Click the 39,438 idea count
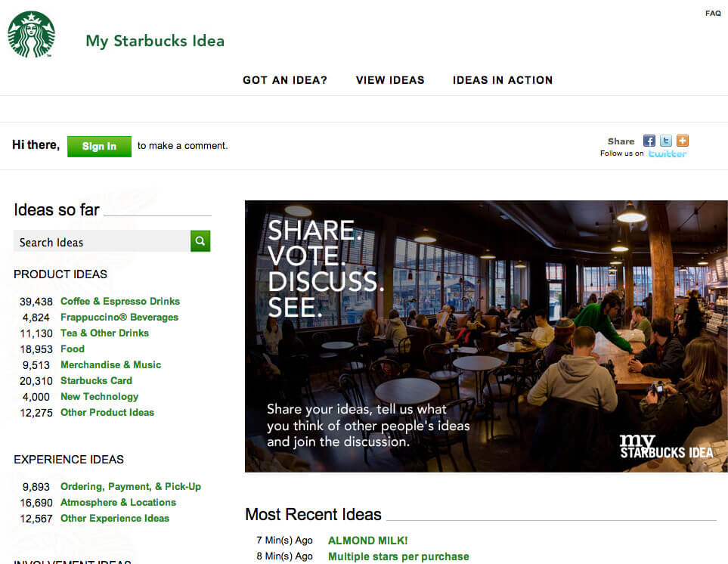Image resolution: width=728 pixels, height=564 pixels. (36, 302)
